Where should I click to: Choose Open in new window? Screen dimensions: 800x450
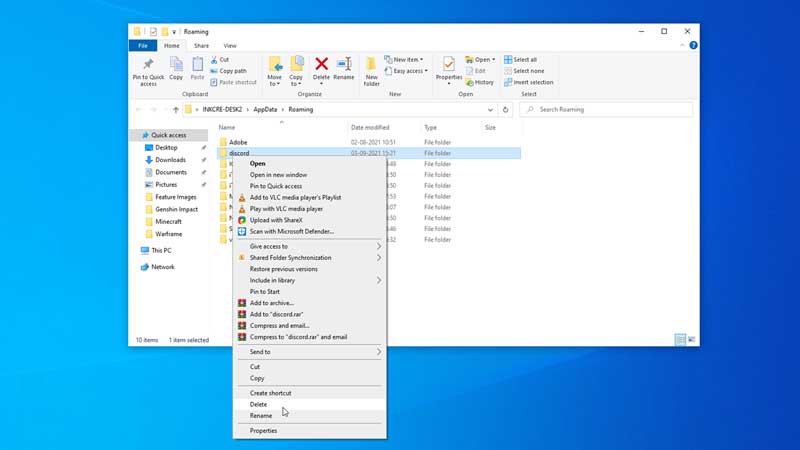click(279, 175)
